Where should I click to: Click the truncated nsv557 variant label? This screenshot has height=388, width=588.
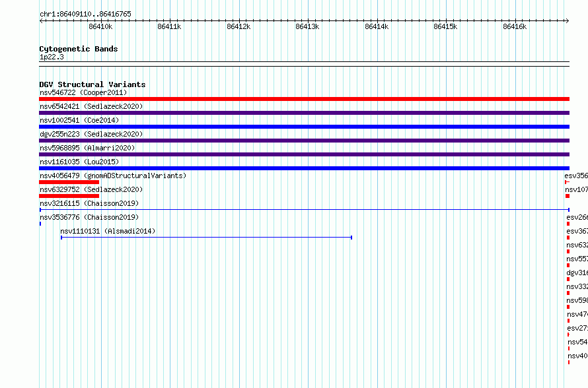point(577,259)
